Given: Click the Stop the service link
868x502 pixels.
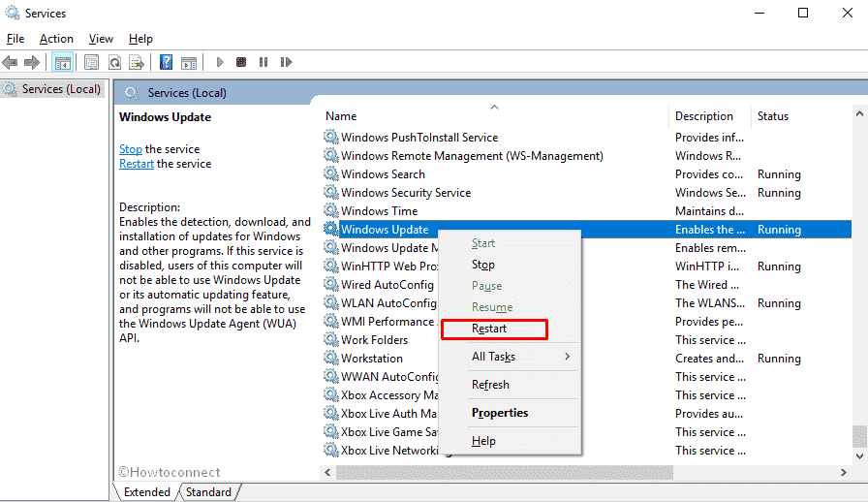Looking at the screenshot, I should (131, 149).
